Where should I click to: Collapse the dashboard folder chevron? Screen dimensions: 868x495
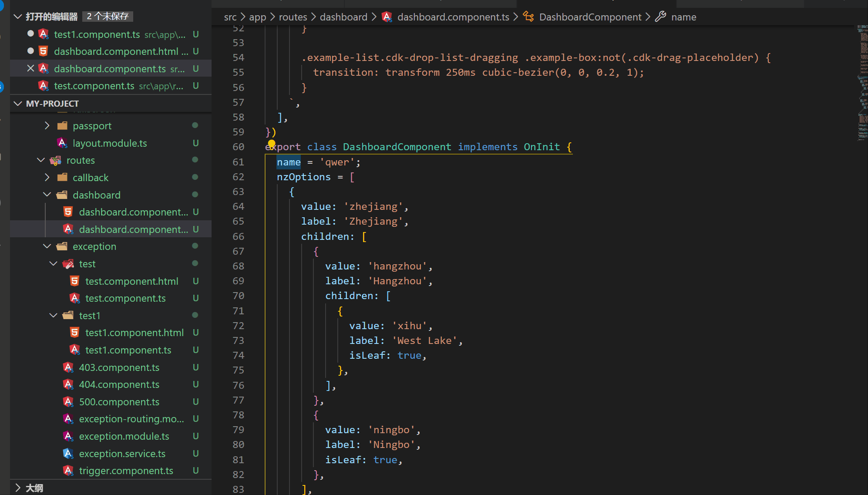pyautogui.click(x=47, y=195)
